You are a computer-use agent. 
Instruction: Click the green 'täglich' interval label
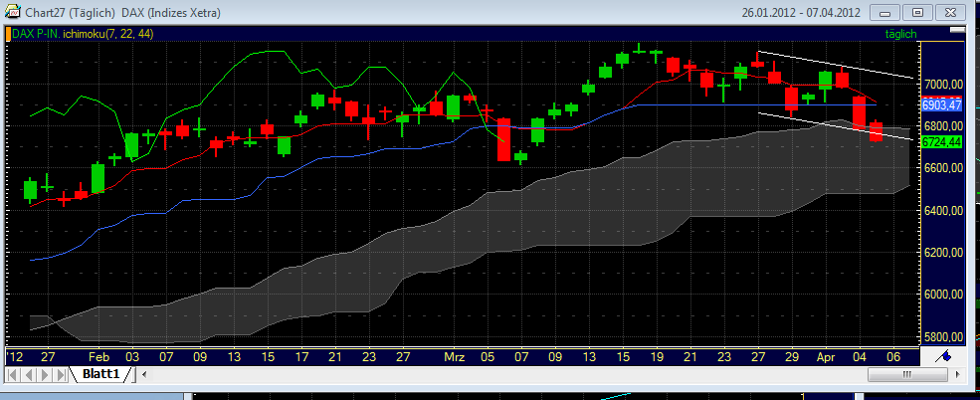(901, 35)
